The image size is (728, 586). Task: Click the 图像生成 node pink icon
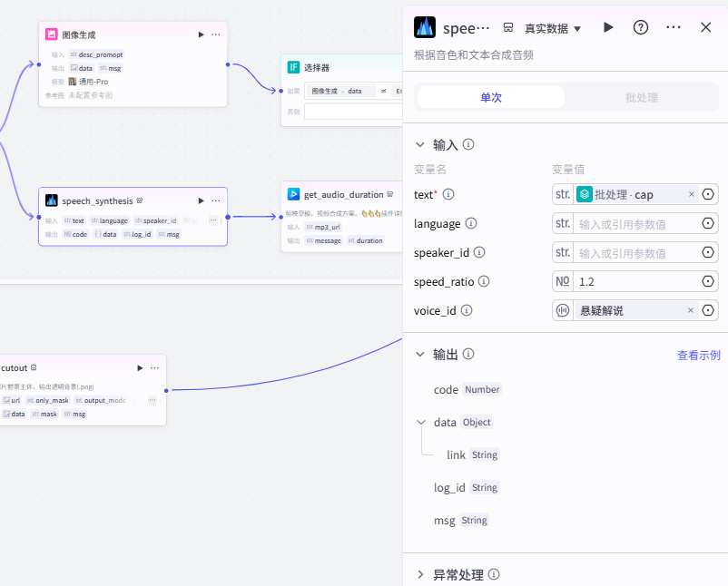coord(52,34)
